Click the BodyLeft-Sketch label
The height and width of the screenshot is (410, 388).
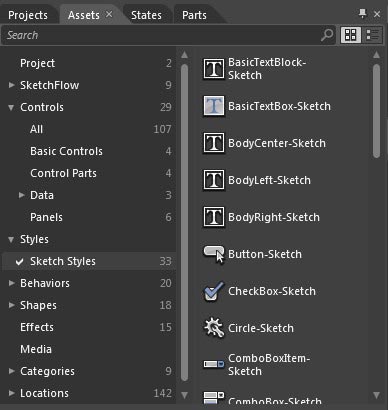coord(269,180)
